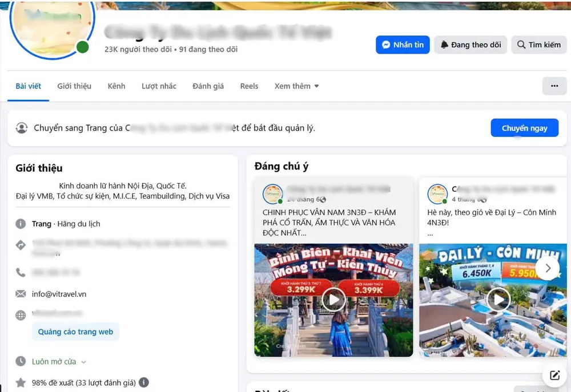
Task: Click the Quảng cáo trang web button
Action: (75, 332)
